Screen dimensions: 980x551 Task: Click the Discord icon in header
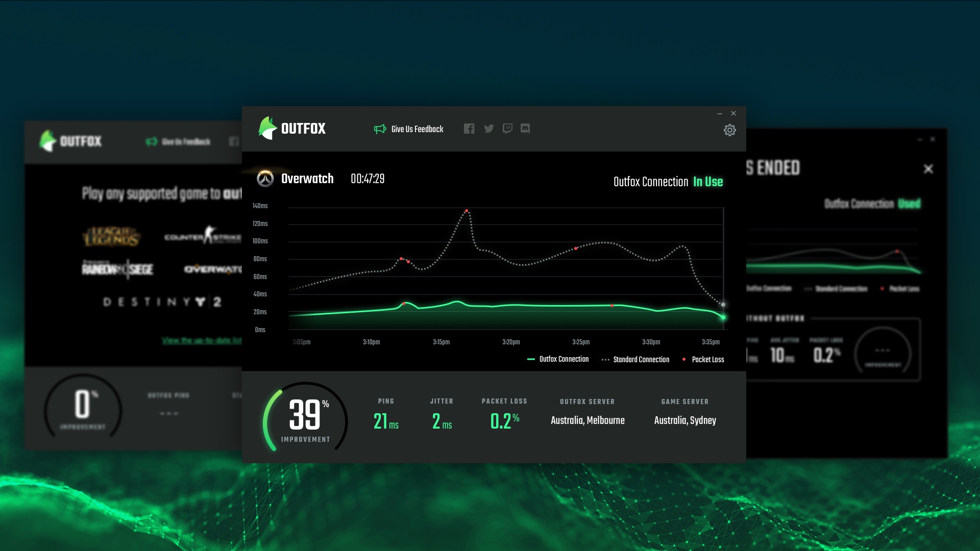tap(525, 129)
